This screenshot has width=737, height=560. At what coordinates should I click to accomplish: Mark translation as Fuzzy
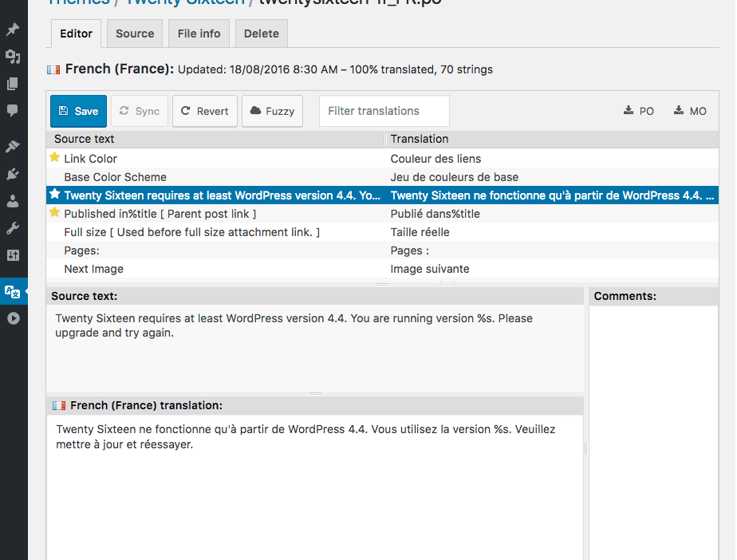click(x=272, y=111)
